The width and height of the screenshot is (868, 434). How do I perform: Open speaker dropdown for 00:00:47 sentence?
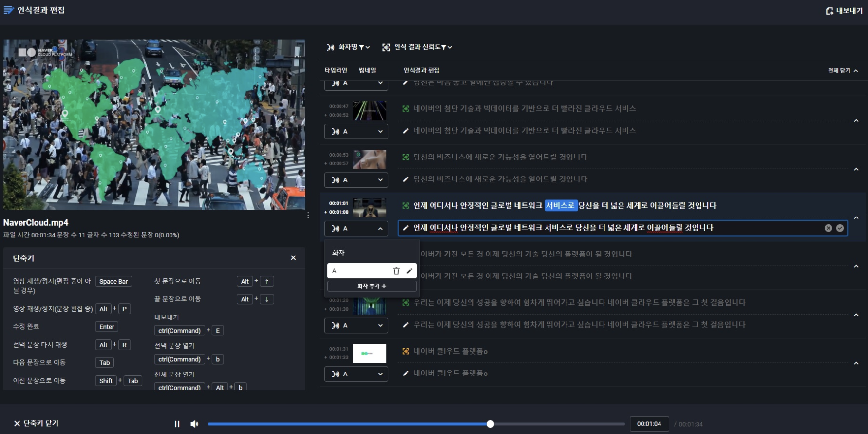point(356,132)
